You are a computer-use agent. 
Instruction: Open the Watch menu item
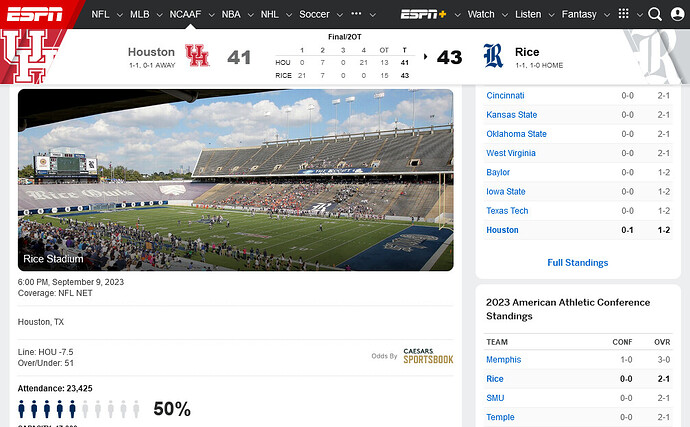pos(481,14)
